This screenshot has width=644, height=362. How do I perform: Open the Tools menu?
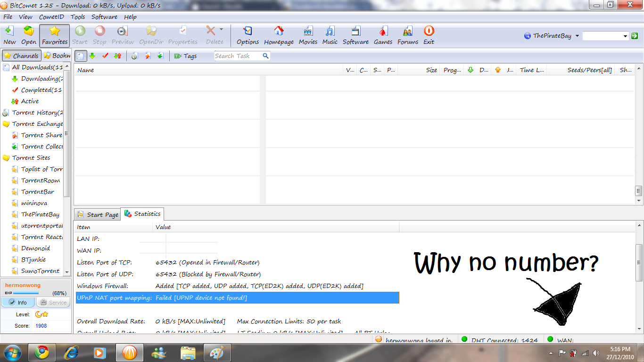78,16
